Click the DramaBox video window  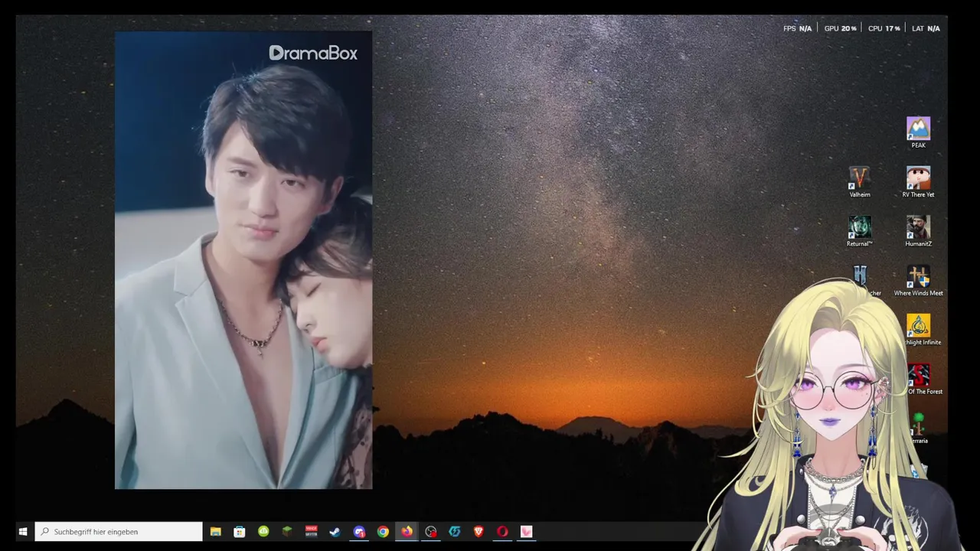(x=243, y=260)
